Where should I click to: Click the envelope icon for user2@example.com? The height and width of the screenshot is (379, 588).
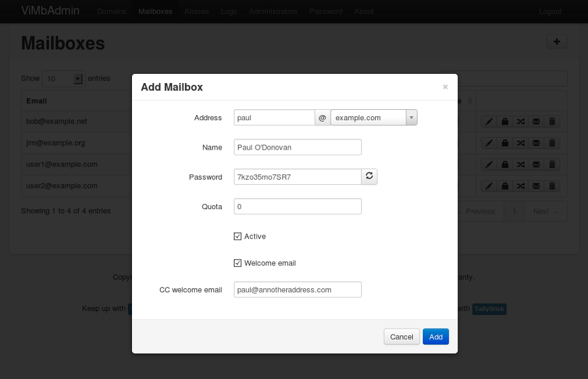coord(536,186)
